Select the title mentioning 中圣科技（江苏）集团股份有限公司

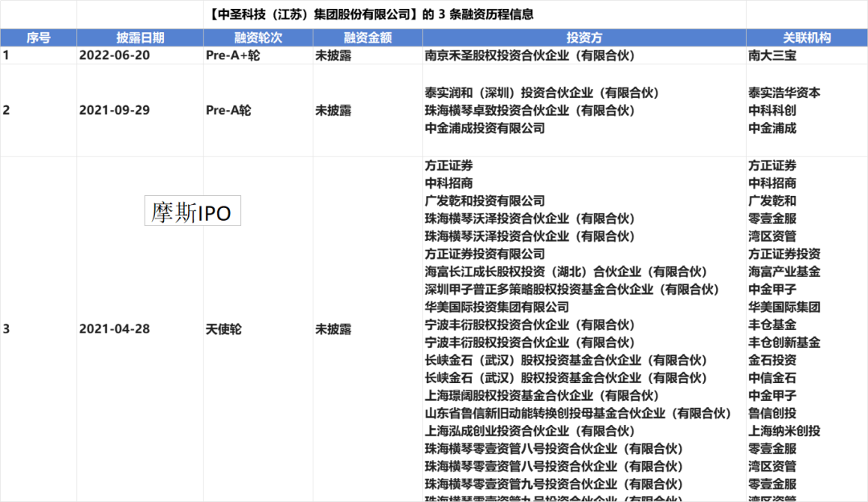coord(371,14)
